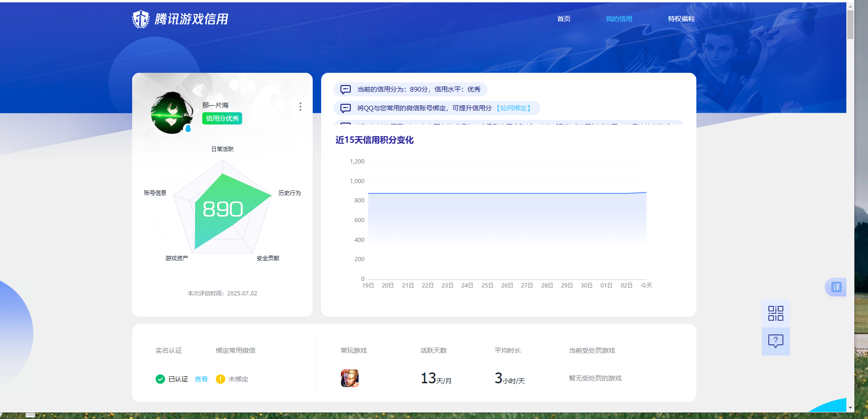Click the 暂无受处罚的游戏 text
Screen dimensions: 868x419
pos(595,378)
